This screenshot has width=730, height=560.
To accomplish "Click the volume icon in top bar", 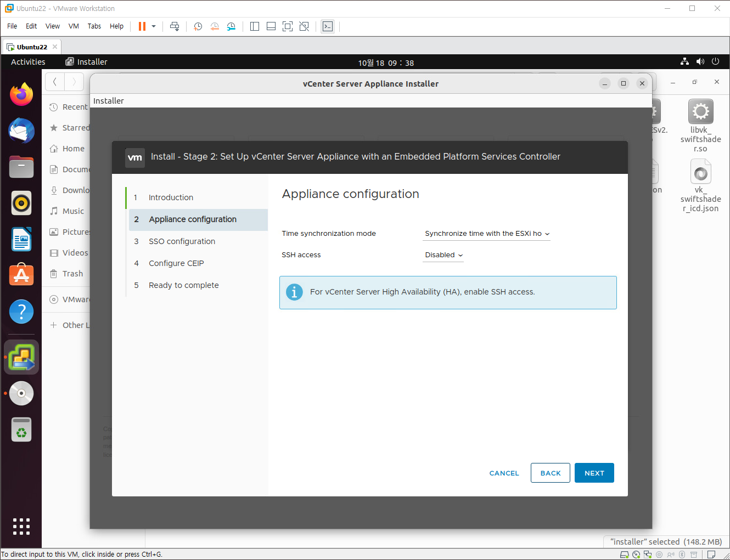I will [700, 61].
